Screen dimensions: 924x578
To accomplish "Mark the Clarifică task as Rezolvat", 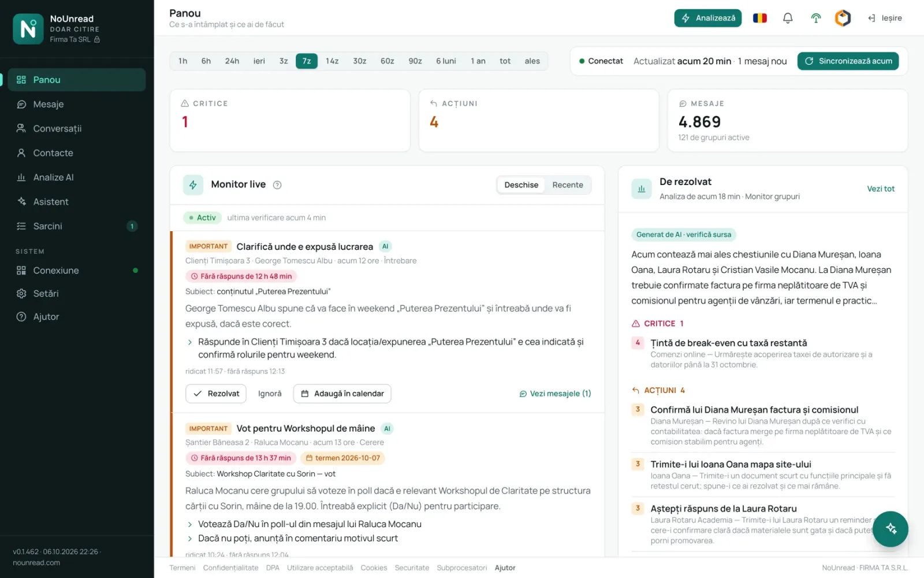I will [x=216, y=394].
